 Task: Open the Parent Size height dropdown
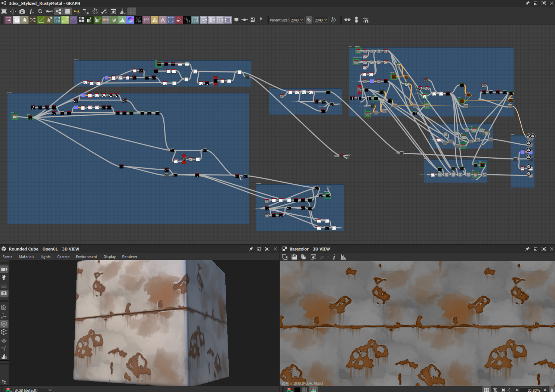pos(321,20)
